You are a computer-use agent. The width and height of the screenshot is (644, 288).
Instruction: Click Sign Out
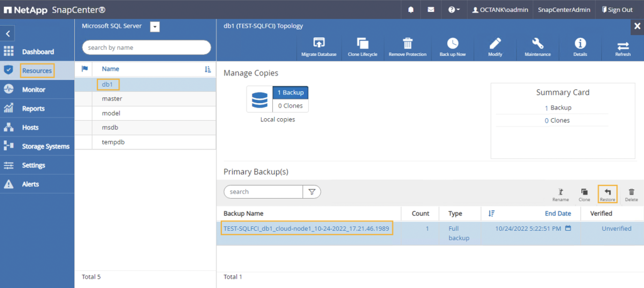618,10
